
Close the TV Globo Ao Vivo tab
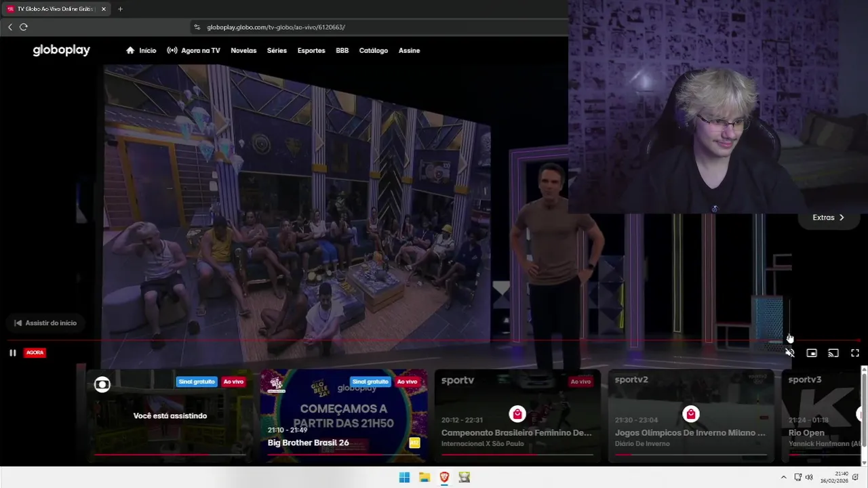[x=104, y=9]
